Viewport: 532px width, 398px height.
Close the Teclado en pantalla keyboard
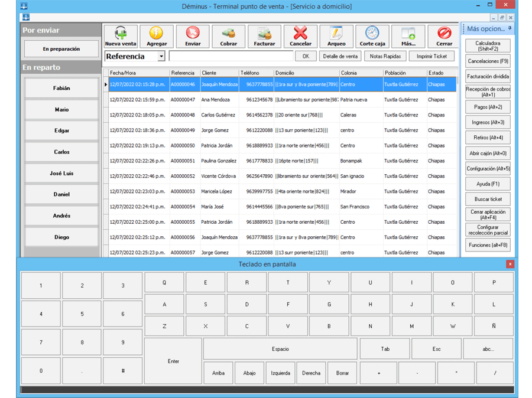tap(510, 264)
